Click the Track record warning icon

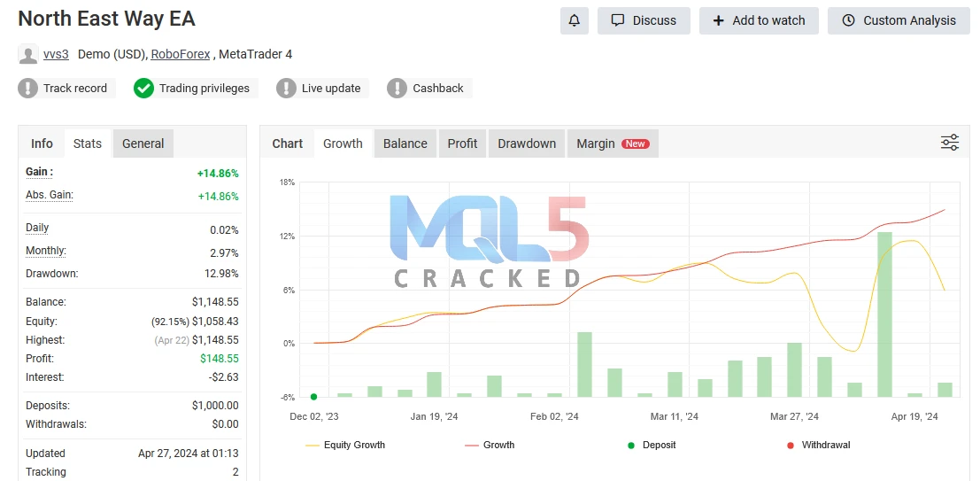point(28,88)
